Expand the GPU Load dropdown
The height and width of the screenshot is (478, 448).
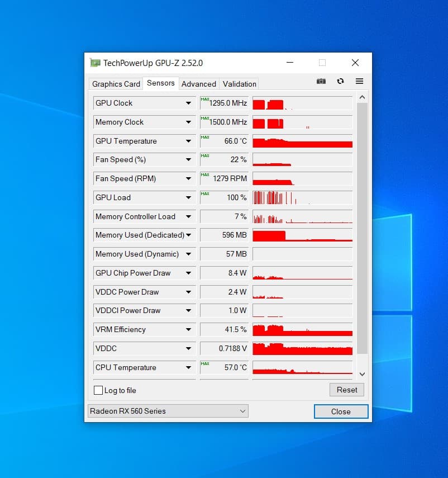click(188, 197)
